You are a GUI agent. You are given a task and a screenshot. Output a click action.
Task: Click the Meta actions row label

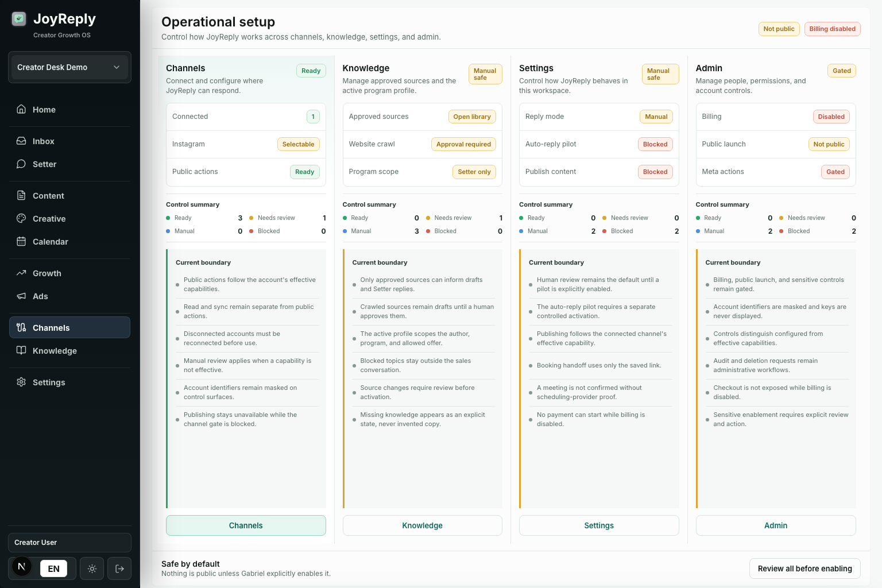tap(722, 172)
